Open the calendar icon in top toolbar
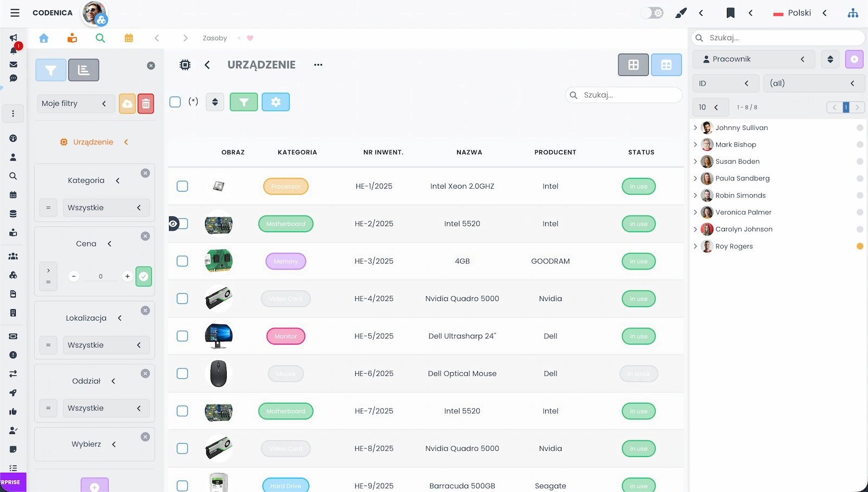Screen dimensions: 868x492 [129, 38]
